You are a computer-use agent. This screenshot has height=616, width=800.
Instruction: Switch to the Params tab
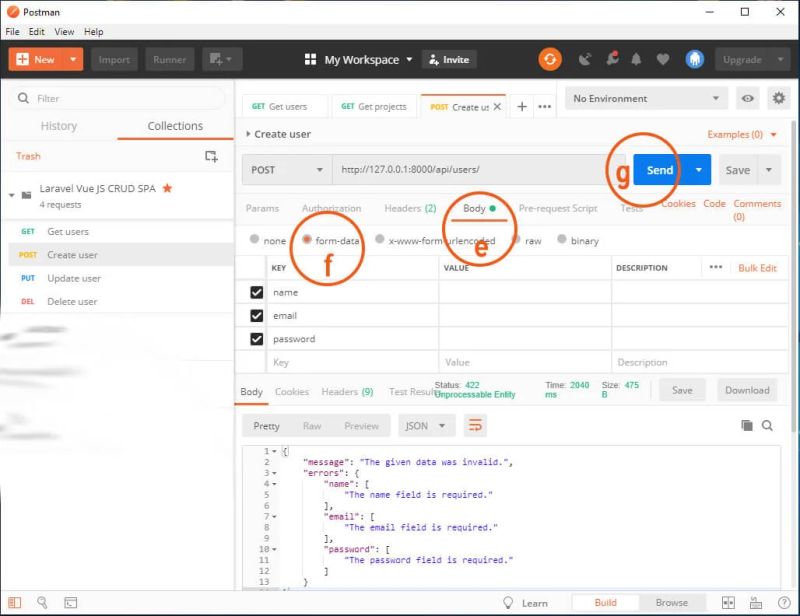pyautogui.click(x=262, y=208)
